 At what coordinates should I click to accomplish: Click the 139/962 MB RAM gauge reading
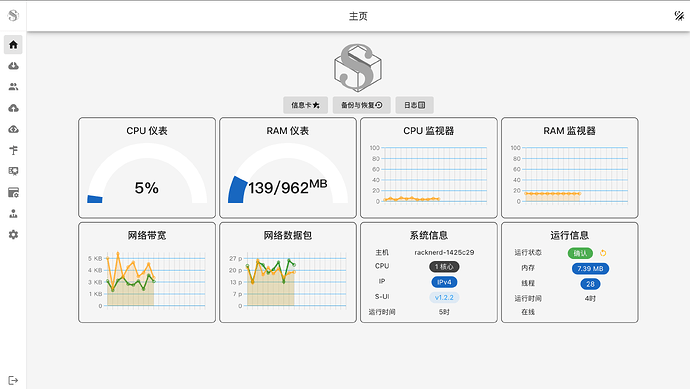[288, 187]
